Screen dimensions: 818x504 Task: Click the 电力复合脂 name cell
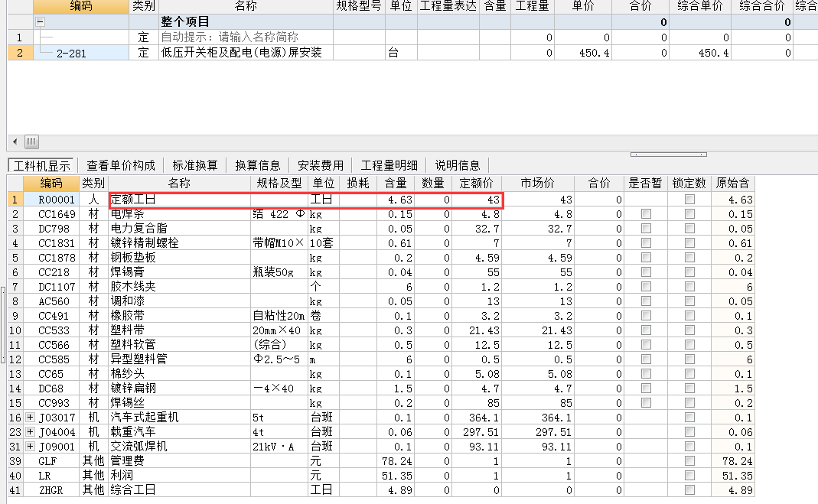(180, 228)
